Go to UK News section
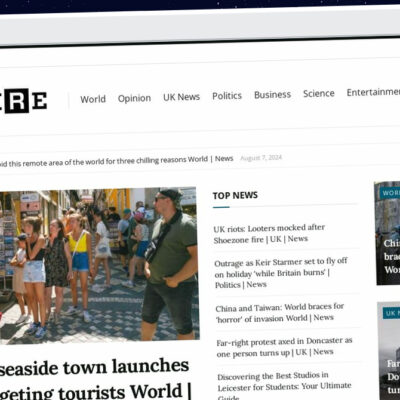The image size is (400, 400). [x=181, y=97]
